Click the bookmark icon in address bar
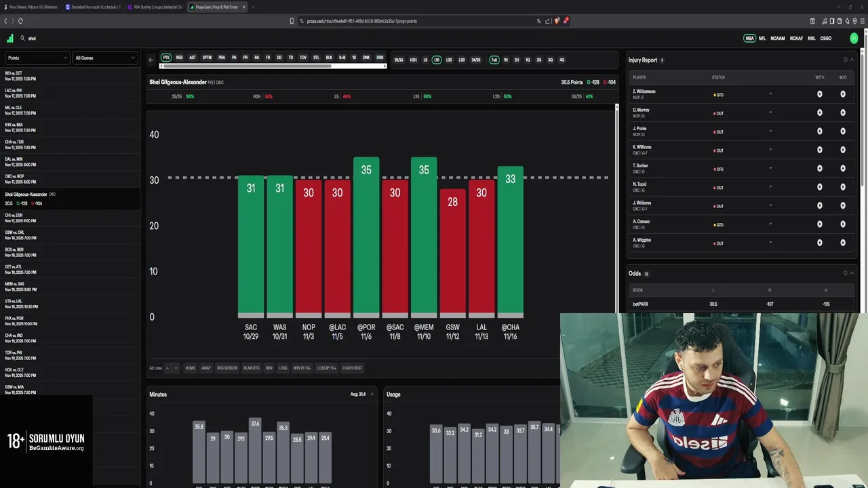 (292, 21)
